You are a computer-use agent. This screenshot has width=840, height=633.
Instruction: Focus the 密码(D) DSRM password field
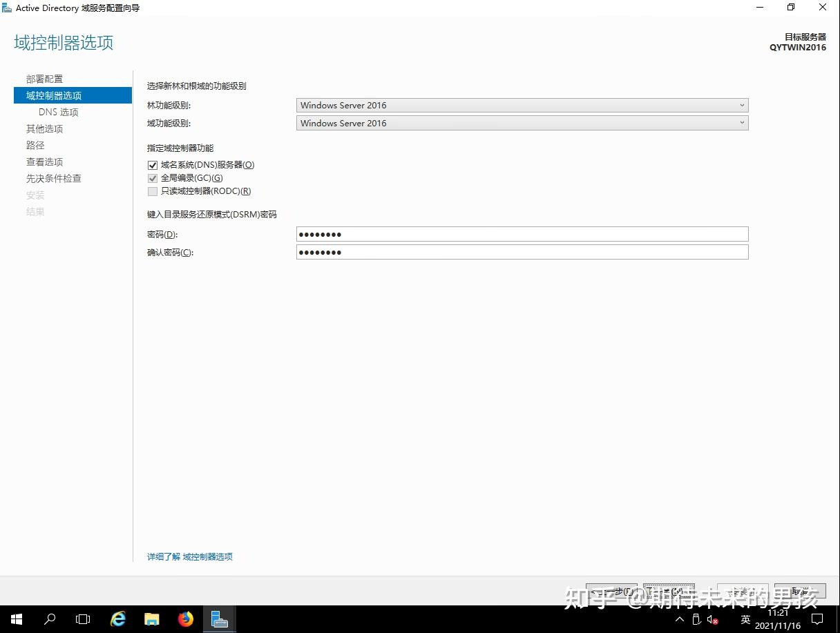pos(522,234)
